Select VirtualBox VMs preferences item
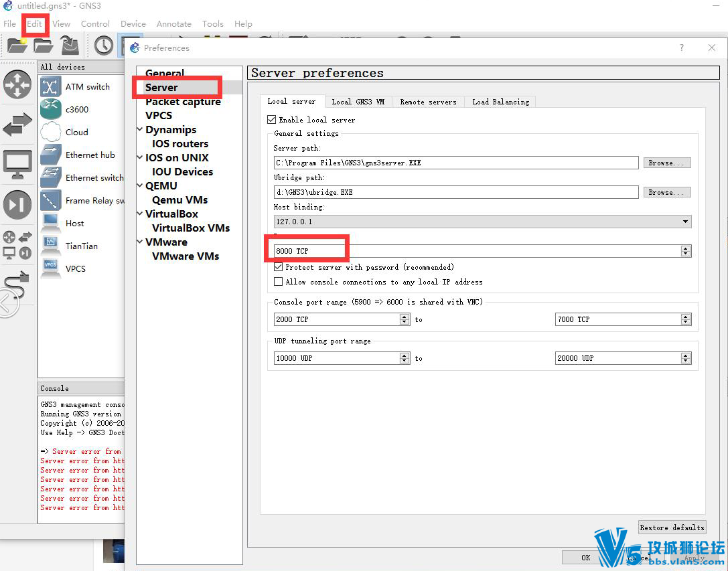This screenshot has width=728, height=571. 191,228
